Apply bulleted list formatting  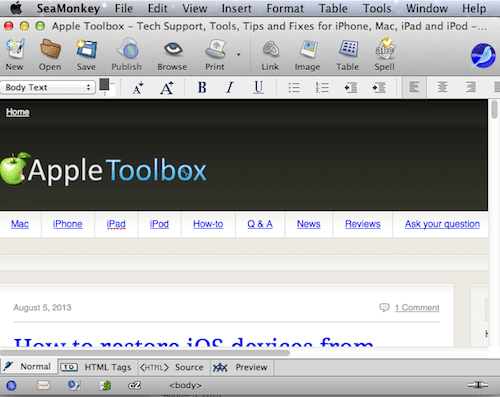pyautogui.click(x=294, y=87)
